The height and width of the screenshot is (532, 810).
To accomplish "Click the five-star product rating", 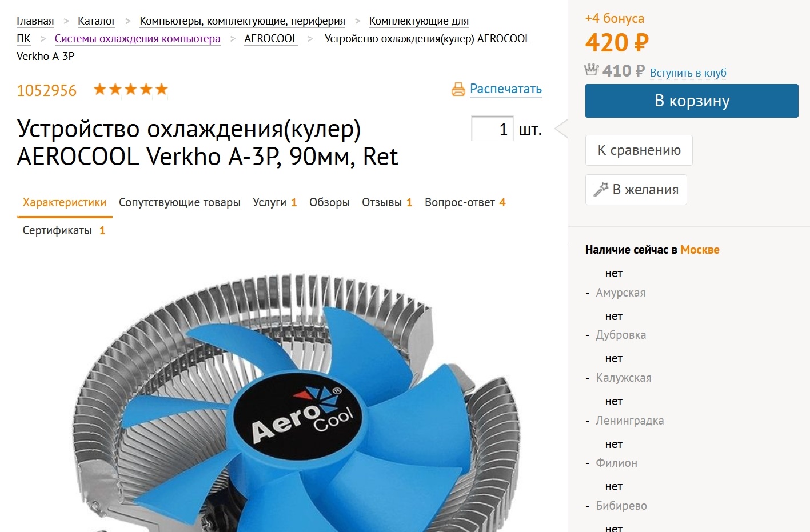I will click(x=131, y=89).
